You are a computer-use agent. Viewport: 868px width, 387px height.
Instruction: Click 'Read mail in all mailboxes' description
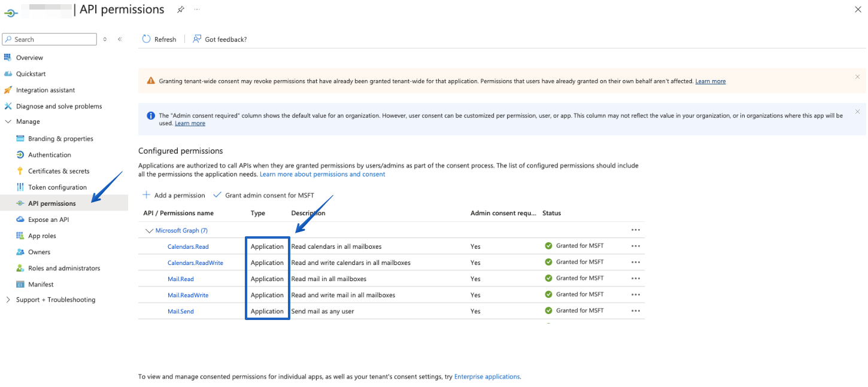[x=329, y=279]
